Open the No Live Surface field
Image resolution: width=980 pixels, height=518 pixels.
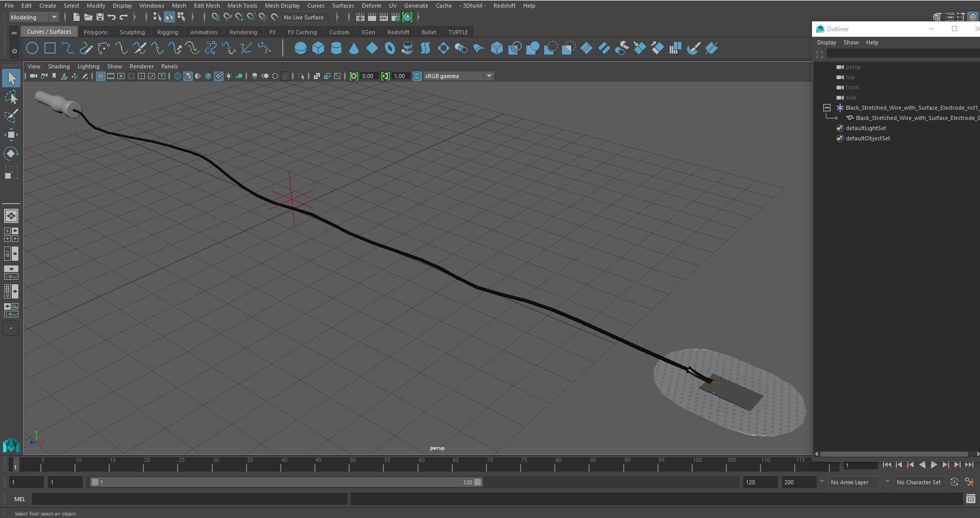(x=306, y=17)
